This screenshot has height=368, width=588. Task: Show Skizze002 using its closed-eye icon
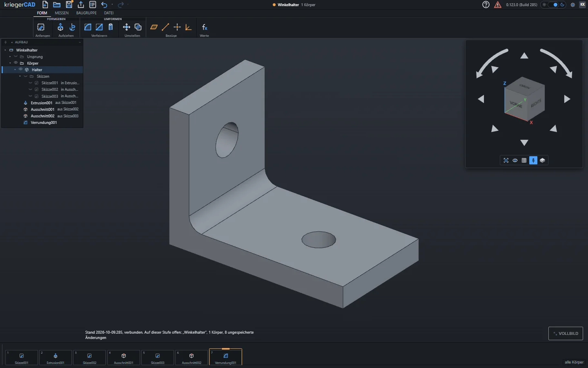point(30,90)
